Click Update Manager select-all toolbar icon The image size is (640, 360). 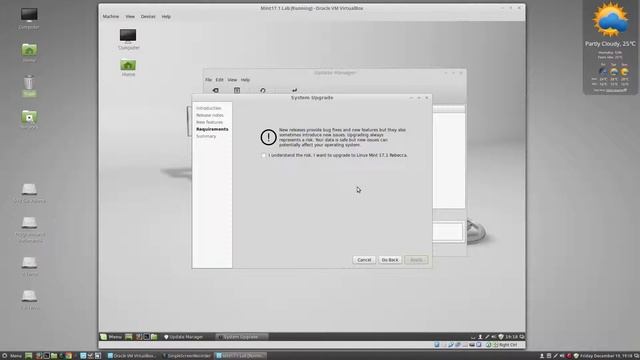[237, 90]
